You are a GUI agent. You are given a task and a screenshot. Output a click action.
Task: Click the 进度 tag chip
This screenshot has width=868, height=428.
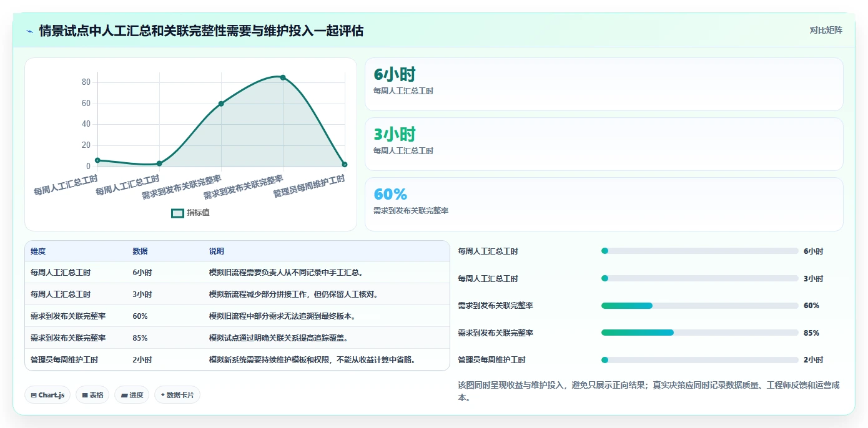(132, 395)
